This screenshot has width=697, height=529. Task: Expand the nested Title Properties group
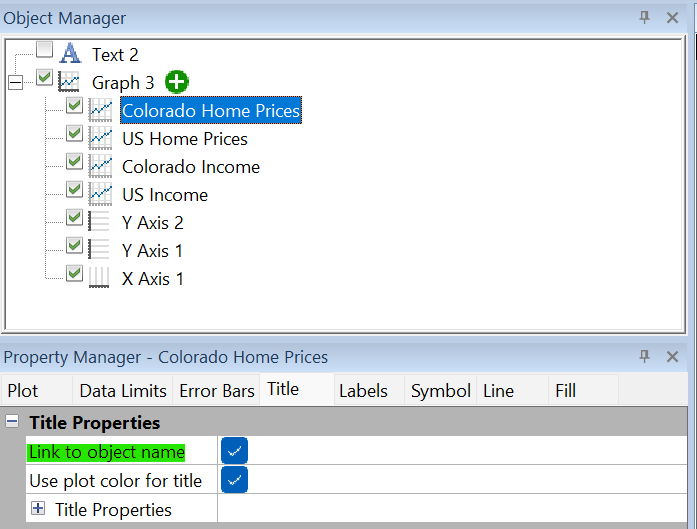(38, 509)
